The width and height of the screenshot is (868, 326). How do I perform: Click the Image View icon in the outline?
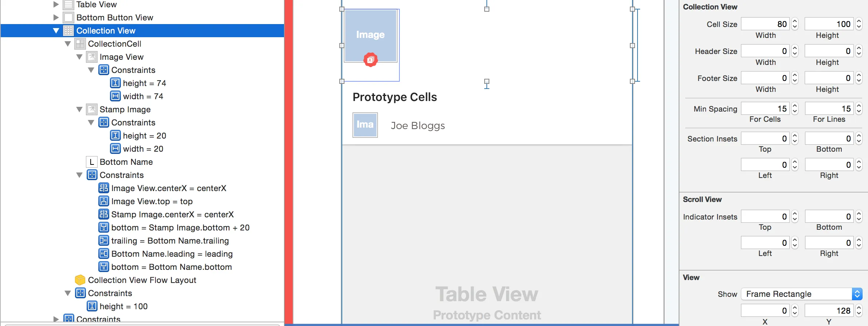91,57
